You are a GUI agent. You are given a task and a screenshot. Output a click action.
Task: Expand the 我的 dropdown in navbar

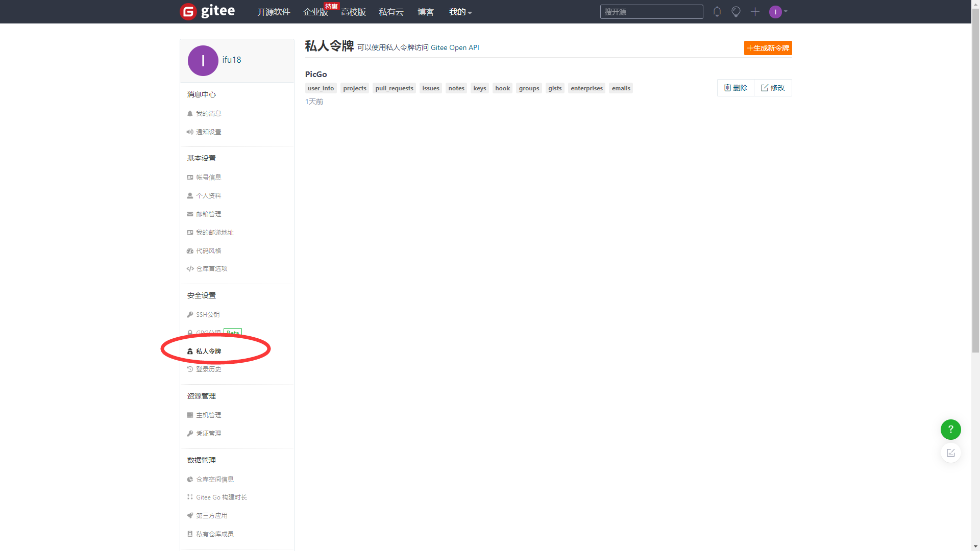pyautogui.click(x=460, y=12)
